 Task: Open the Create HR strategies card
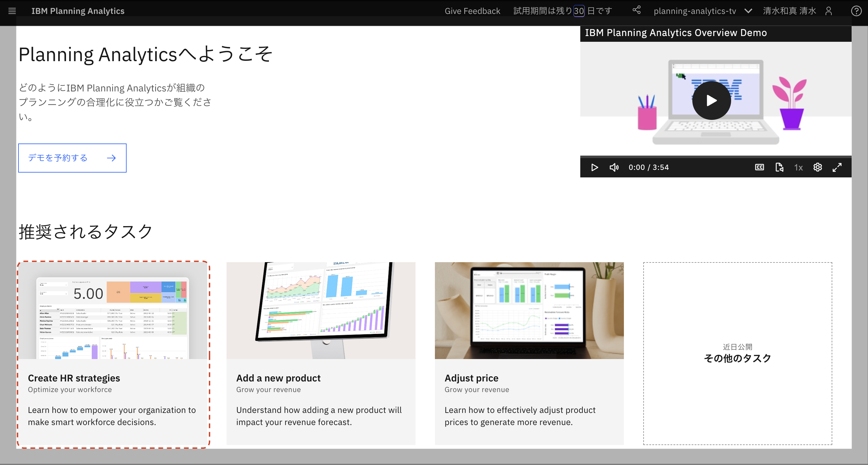pos(113,354)
